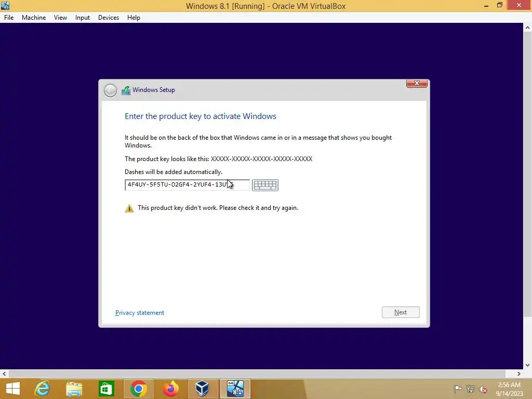Minimize the VirtualBox window
Viewport: 532px width, 399px height.
click(486, 5)
